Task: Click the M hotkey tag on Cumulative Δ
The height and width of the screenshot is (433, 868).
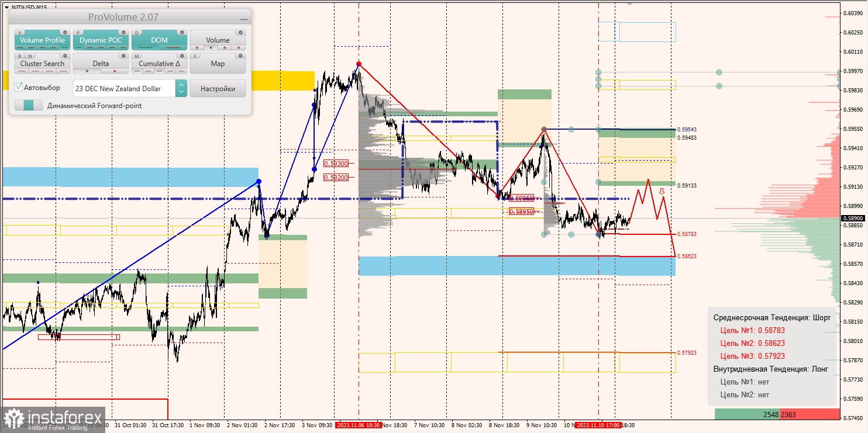Action: [x=137, y=56]
